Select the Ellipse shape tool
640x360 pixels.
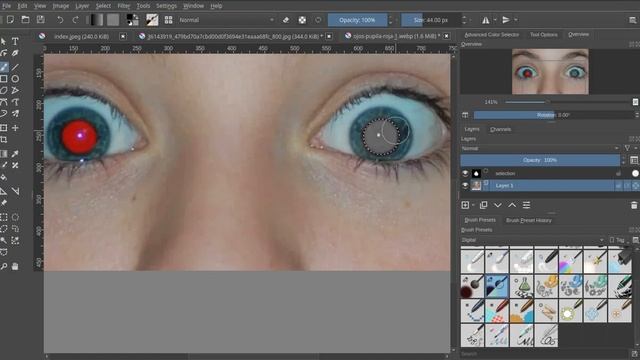click(x=15, y=78)
